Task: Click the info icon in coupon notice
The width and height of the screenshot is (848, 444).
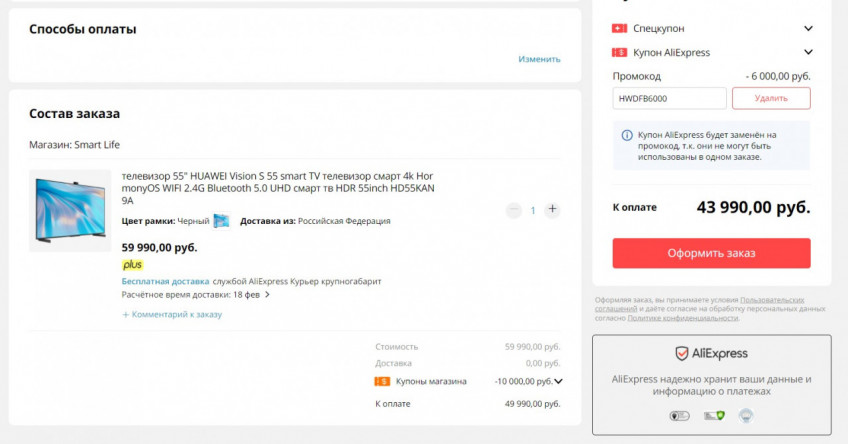Action: coord(627,135)
